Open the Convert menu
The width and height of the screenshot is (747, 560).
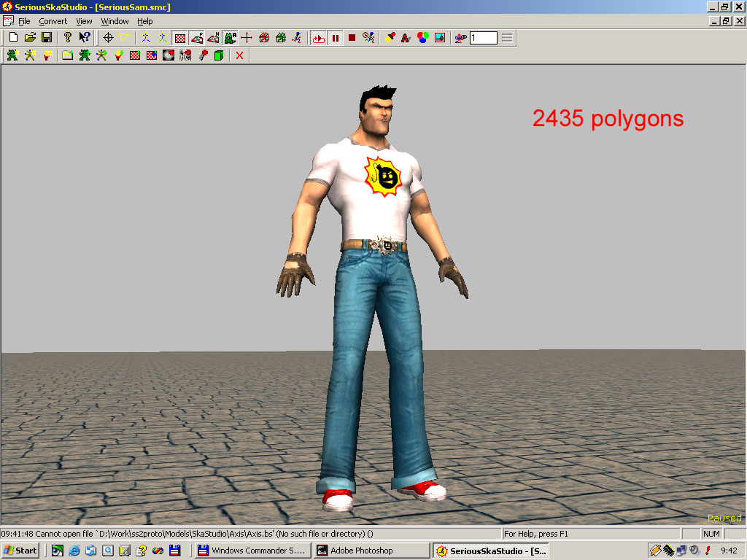53,21
